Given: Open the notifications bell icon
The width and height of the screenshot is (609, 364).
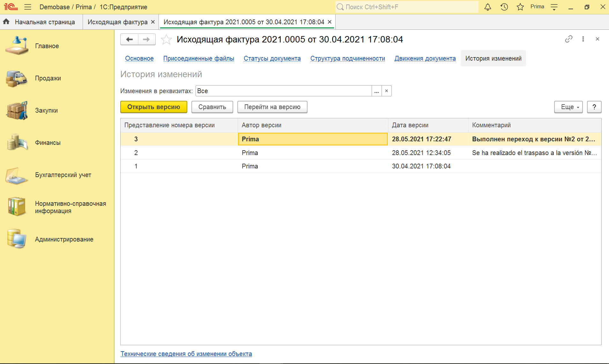Looking at the screenshot, I should point(487,7).
